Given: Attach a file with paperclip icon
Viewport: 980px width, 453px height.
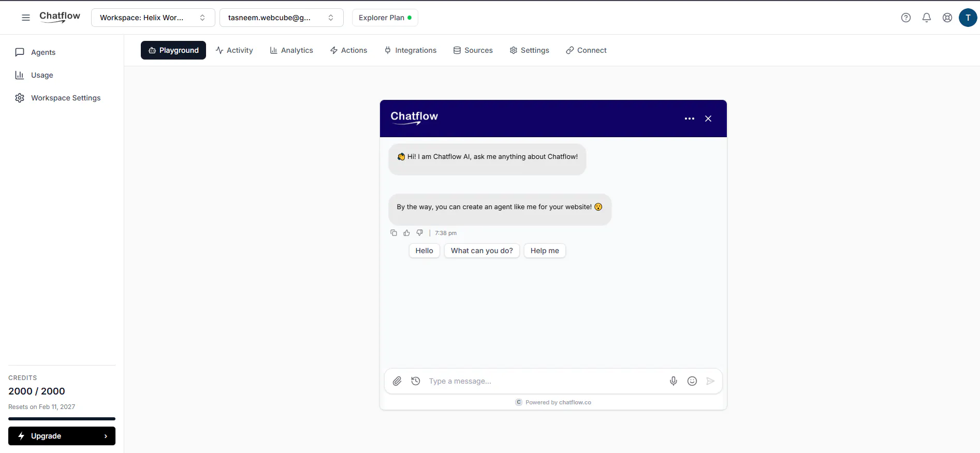Looking at the screenshot, I should (x=397, y=381).
